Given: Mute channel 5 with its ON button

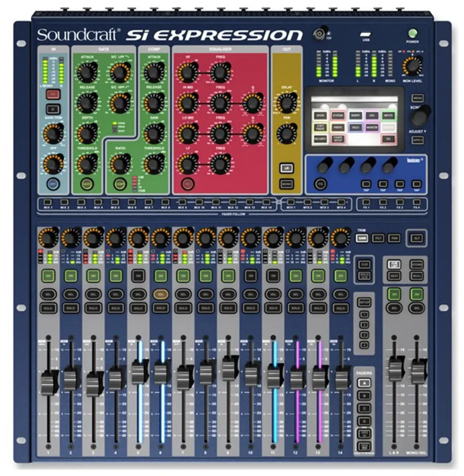Looking at the screenshot, I should click(138, 275).
